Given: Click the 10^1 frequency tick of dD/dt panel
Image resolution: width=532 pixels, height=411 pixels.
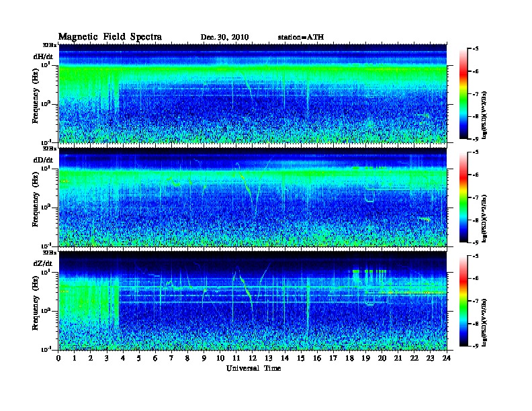Looking at the screenshot, I should tap(46, 168).
